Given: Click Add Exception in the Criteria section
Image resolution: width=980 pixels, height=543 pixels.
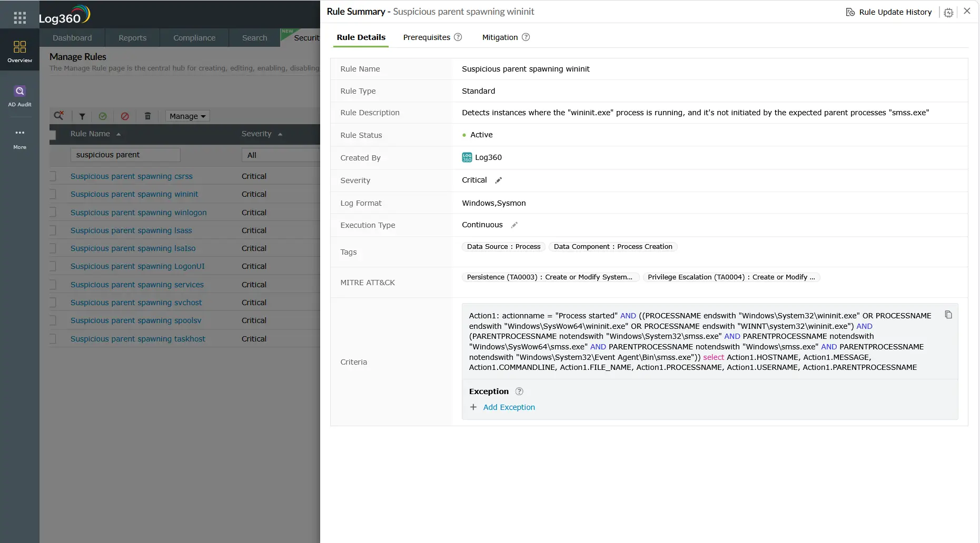Looking at the screenshot, I should pos(509,407).
